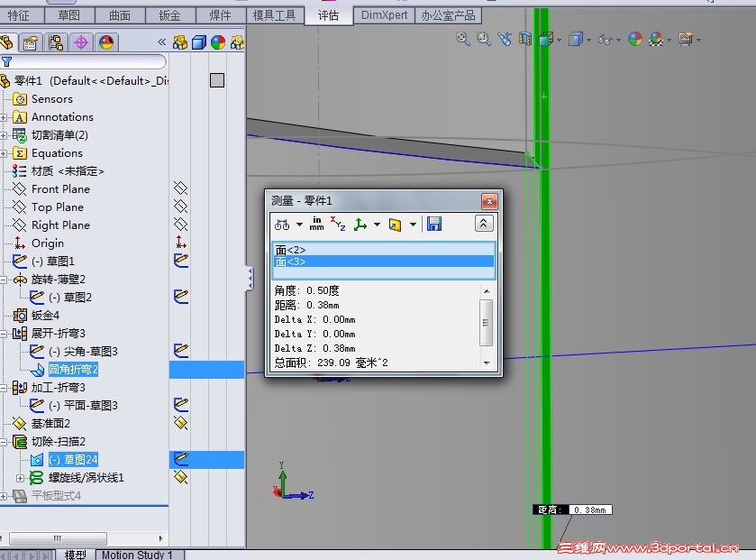Viewport: 756px width, 560px height.
Task: Select the 圆角折弯2 feature
Action: coord(73,370)
